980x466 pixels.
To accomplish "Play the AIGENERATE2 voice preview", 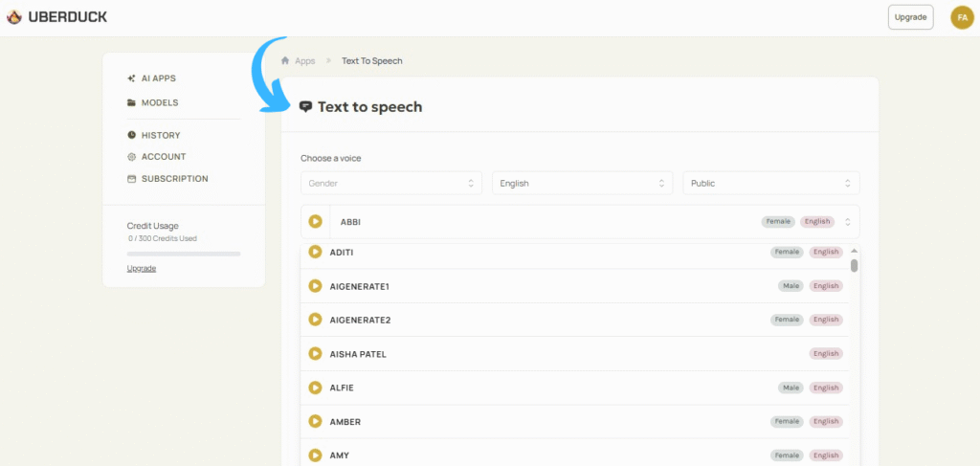I will tap(316, 320).
